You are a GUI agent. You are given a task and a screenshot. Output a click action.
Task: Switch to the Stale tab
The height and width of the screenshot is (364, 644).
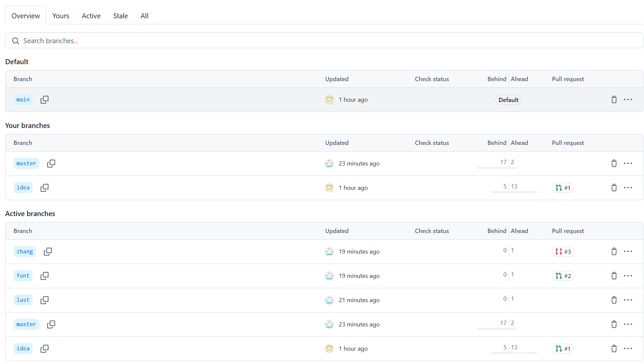point(120,16)
